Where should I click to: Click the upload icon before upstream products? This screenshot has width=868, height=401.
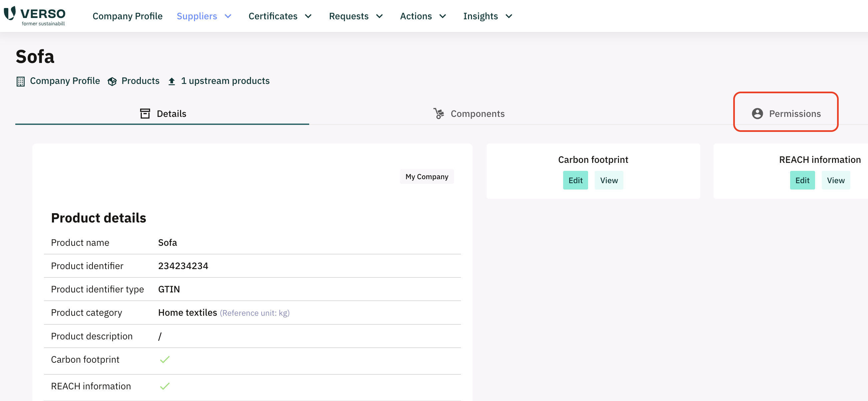point(171,81)
